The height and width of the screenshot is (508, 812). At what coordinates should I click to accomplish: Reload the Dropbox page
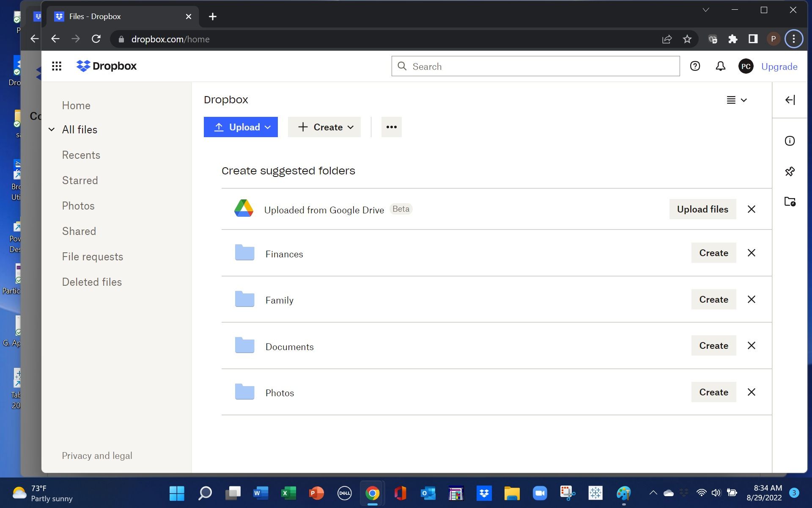(x=96, y=39)
